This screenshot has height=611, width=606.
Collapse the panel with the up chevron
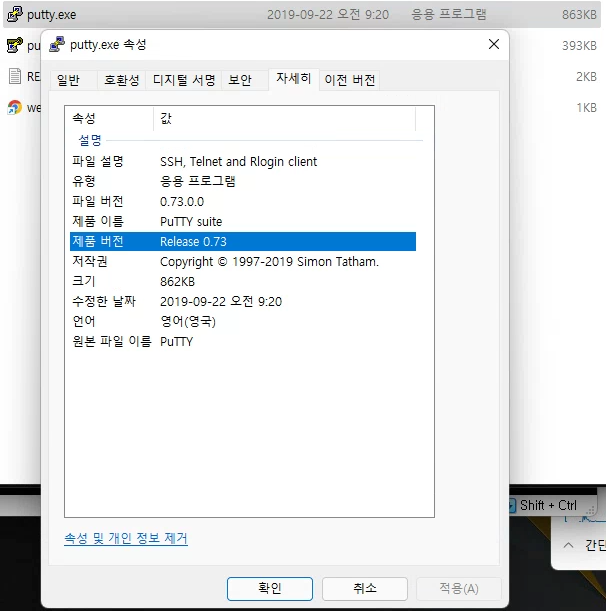pyautogui.click(x=568, y=545)
